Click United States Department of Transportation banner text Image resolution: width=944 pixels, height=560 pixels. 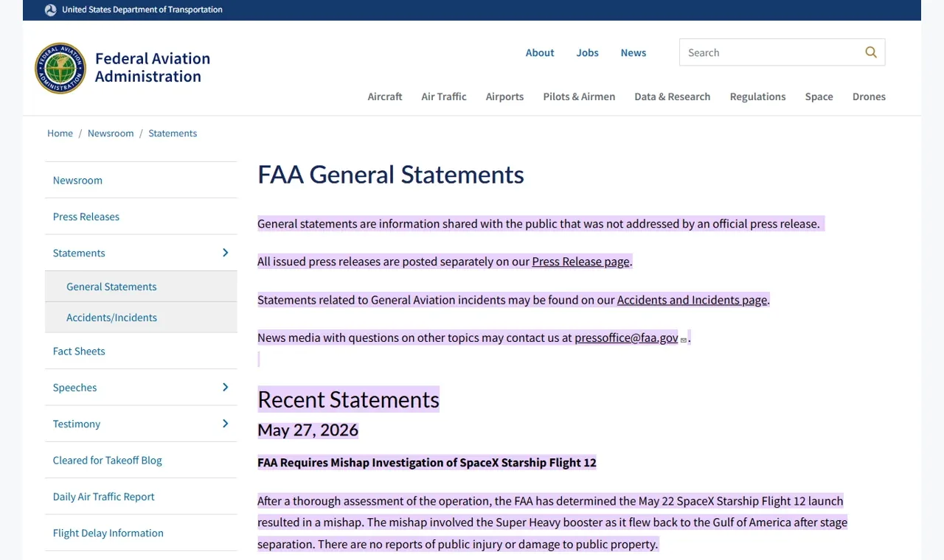(142, 10)
